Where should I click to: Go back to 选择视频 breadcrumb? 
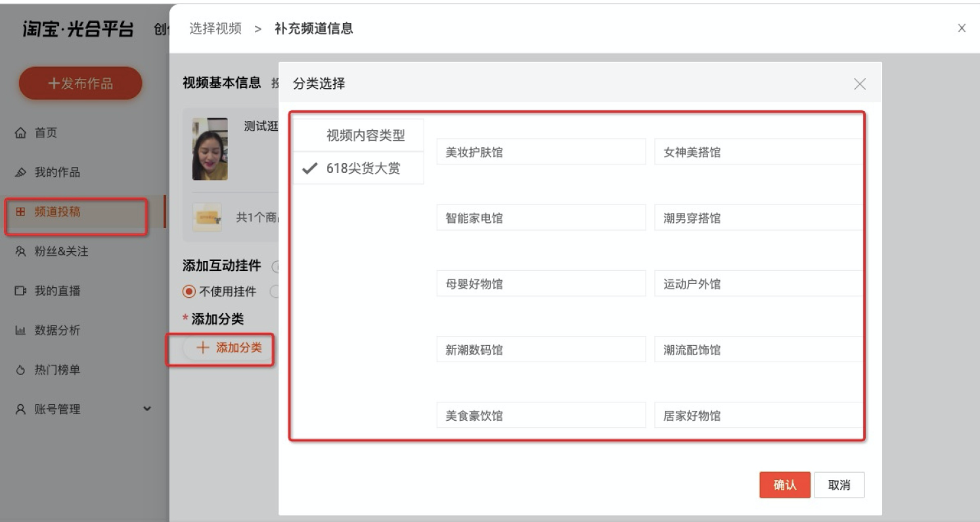click(x=215, y=28)
